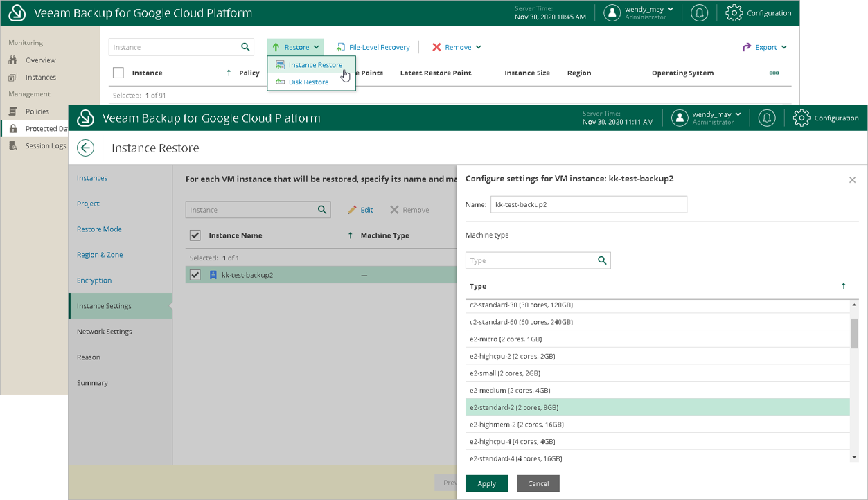Uncheck the kk-test-backup2 row checkbox
This screenshot has width=868, height=500.
pyautogui.click(x=195, y=275)
